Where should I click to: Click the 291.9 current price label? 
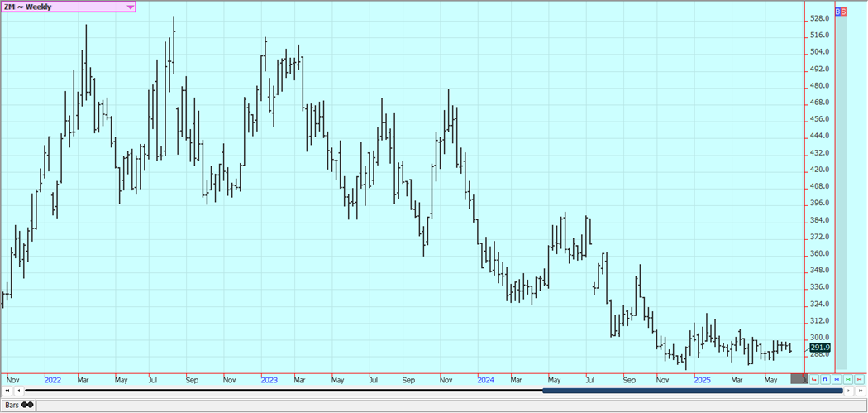point(820,348)
